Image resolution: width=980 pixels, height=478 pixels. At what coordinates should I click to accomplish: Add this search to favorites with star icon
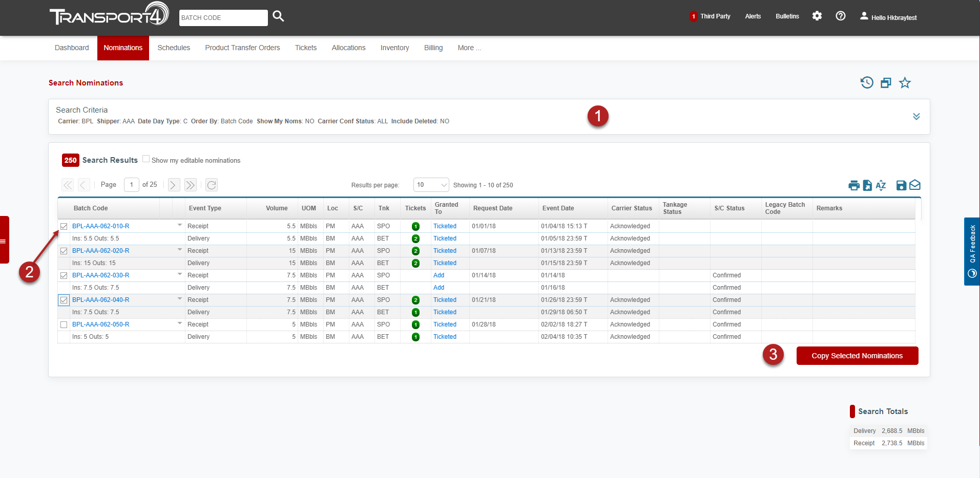tap(905, 83)
